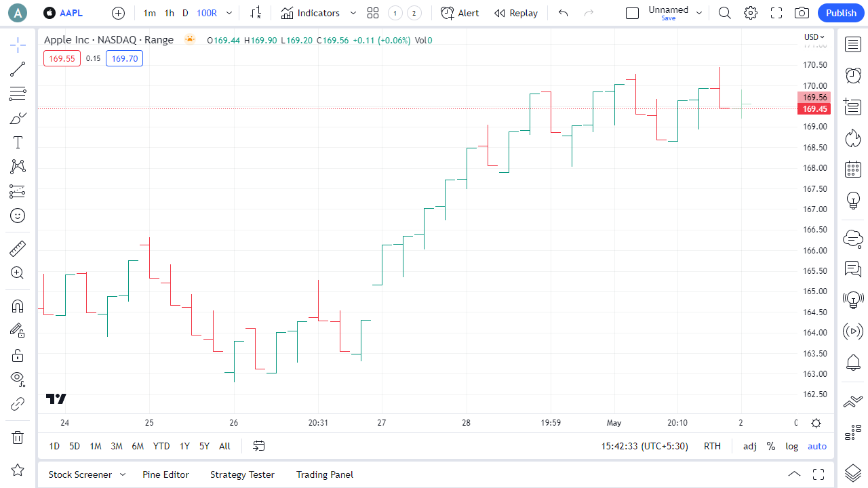Select the ruler measure tool

coord(18,249)
